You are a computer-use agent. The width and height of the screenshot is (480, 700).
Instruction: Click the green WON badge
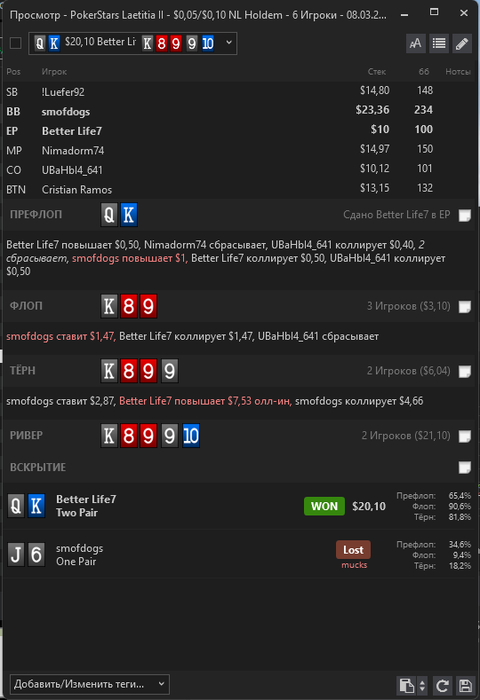coord(324,506)
